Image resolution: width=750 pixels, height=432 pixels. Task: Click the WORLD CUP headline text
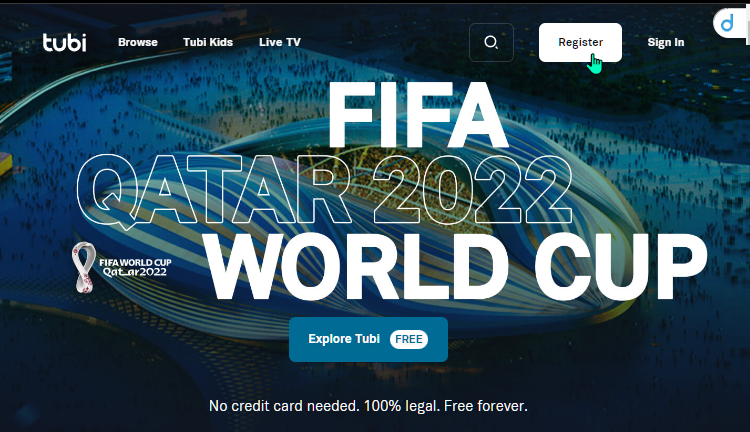click(456, 267)
